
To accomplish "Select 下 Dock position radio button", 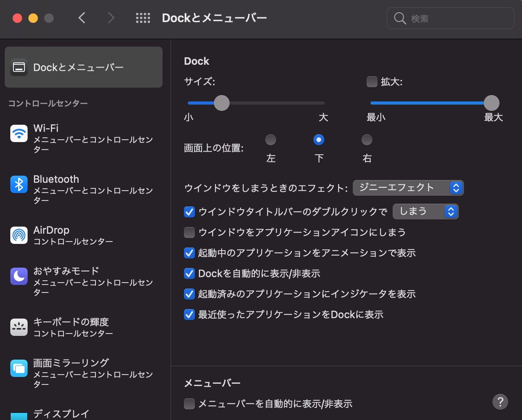I will [x=319, y=140].
